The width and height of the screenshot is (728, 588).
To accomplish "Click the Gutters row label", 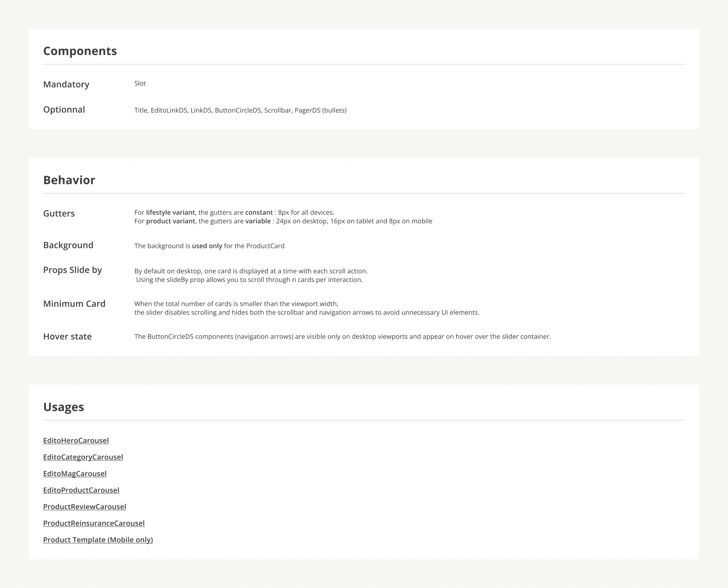I will click(x=59, y=213).
